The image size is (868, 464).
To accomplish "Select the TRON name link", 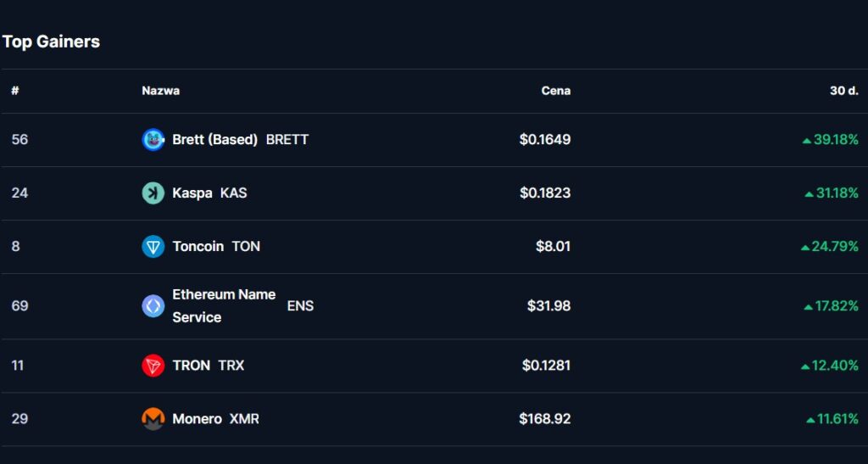I will (x=192, y=365).
